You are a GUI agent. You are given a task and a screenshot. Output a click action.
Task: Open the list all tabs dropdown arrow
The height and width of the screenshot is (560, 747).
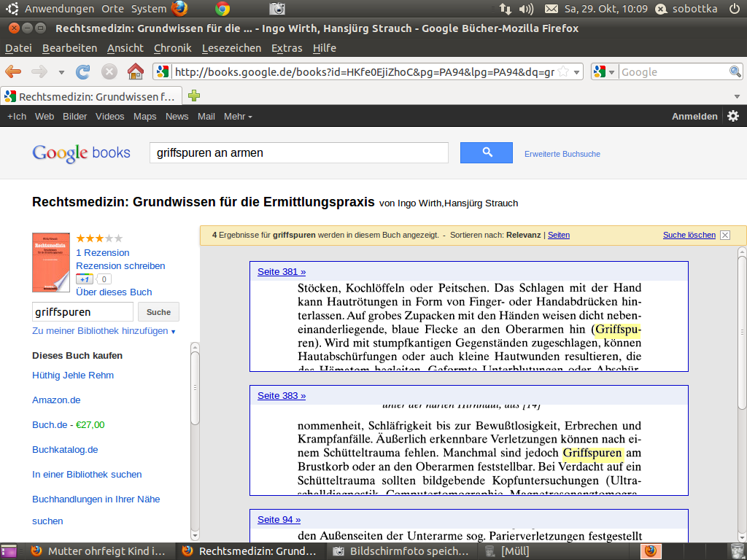point(737,96)
